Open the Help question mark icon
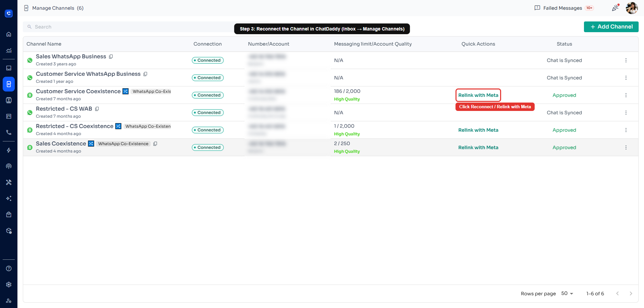Viewport: 644px width, 308px height. click(9, 268)
